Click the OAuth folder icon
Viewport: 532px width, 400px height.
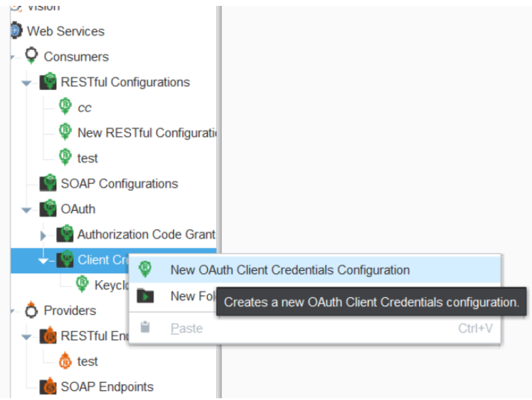click(48, 209)
